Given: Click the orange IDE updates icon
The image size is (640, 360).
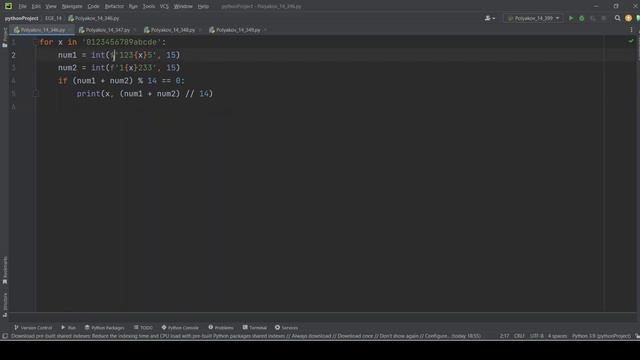Looking at the screenshot, I should tap(628, 18).
